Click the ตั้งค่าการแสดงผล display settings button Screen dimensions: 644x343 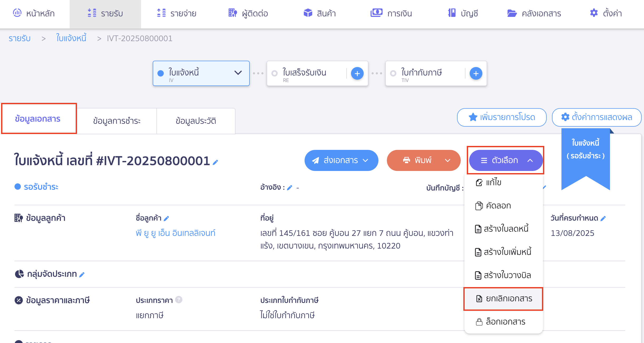pyautogui.click(x=597, y=117)
